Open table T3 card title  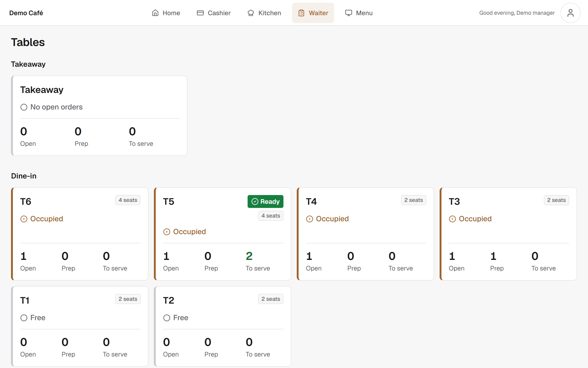click(454, 201)
